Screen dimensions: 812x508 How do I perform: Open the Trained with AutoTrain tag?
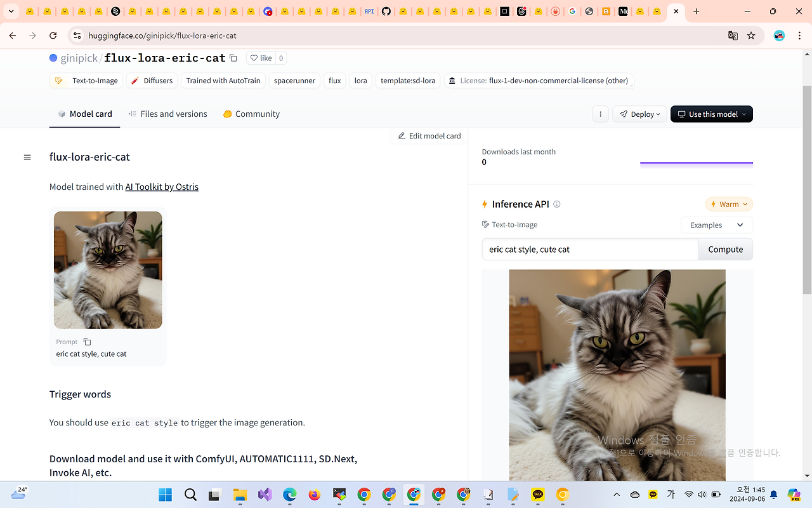point(223,81)
